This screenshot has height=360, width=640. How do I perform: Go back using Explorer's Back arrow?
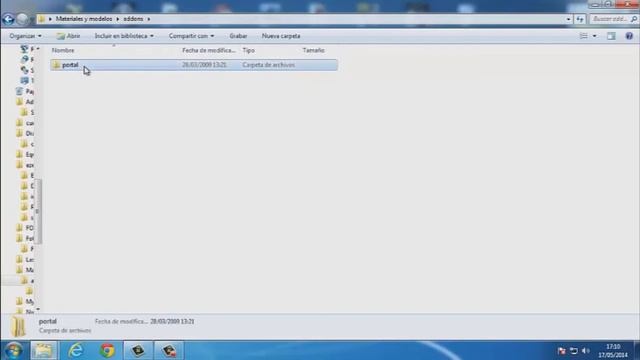coord(8,19)
